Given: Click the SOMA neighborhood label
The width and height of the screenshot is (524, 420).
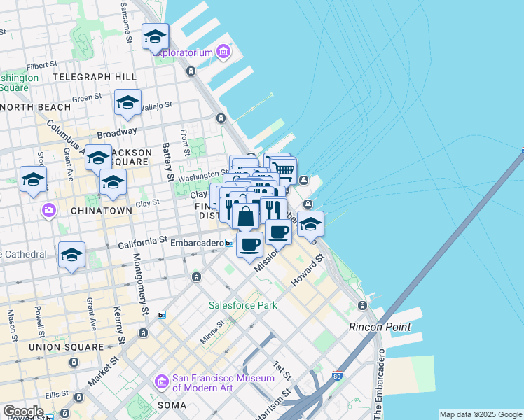Looking at the screenshot, I should (x=172, y=405).
